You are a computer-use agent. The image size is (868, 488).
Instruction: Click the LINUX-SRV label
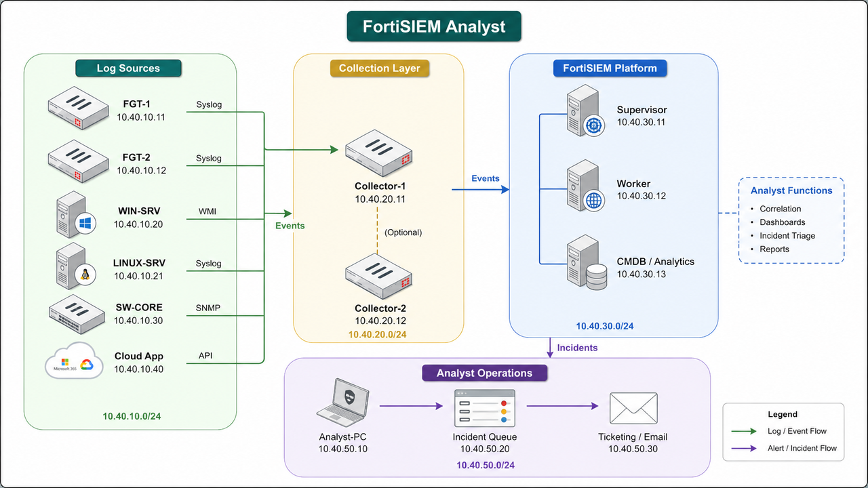(x=139, y=263)
